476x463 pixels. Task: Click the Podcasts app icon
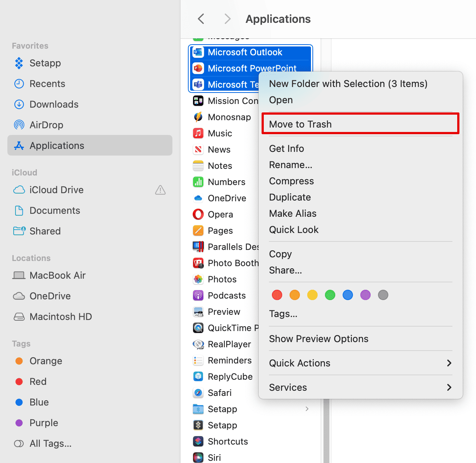[x=198, y=295]
